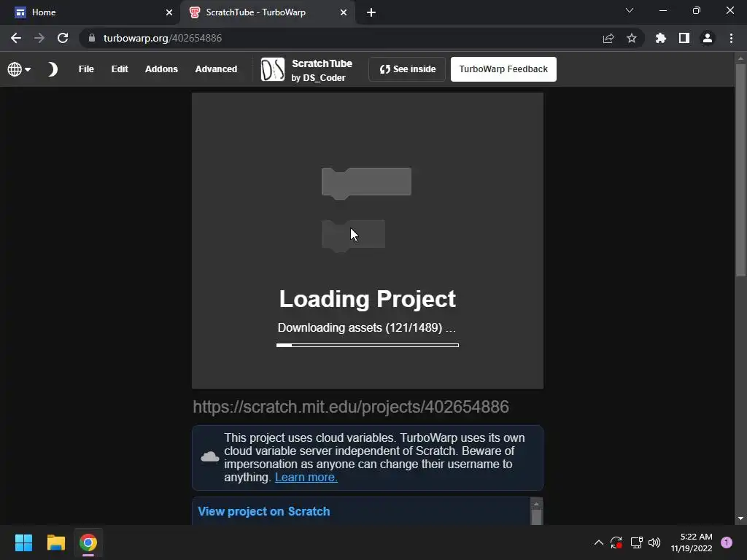Toggle dark mode moon icon
This screenshot has width=747, height=560.
tap(53, 69)
